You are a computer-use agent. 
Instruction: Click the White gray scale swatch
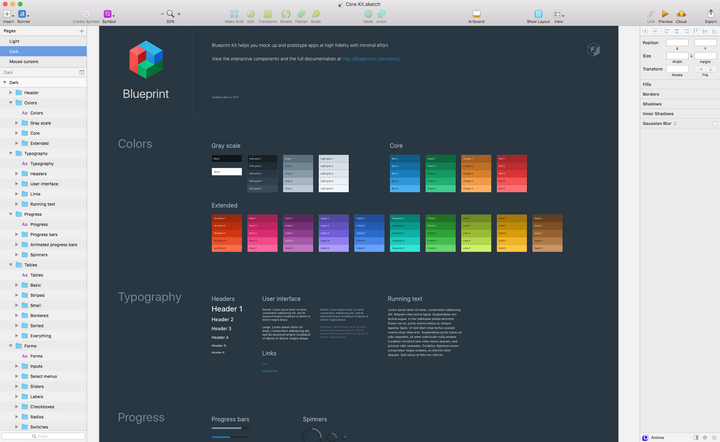coord(226,172)
